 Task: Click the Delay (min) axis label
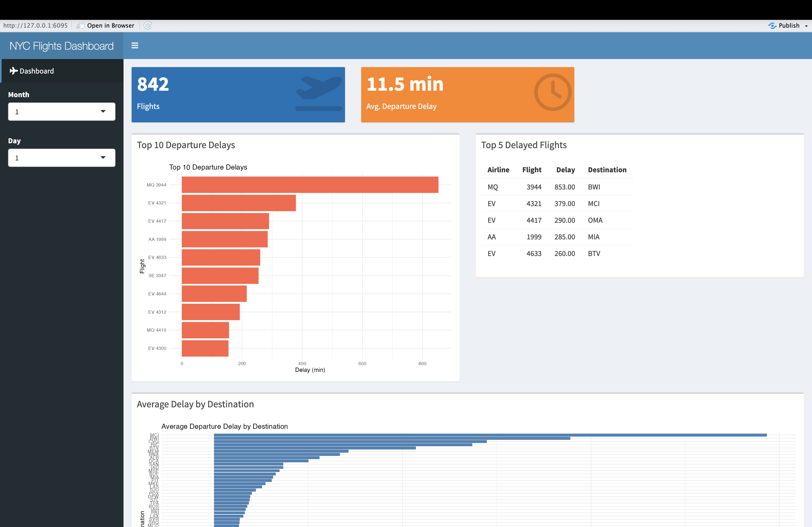[x=310, y=370]
